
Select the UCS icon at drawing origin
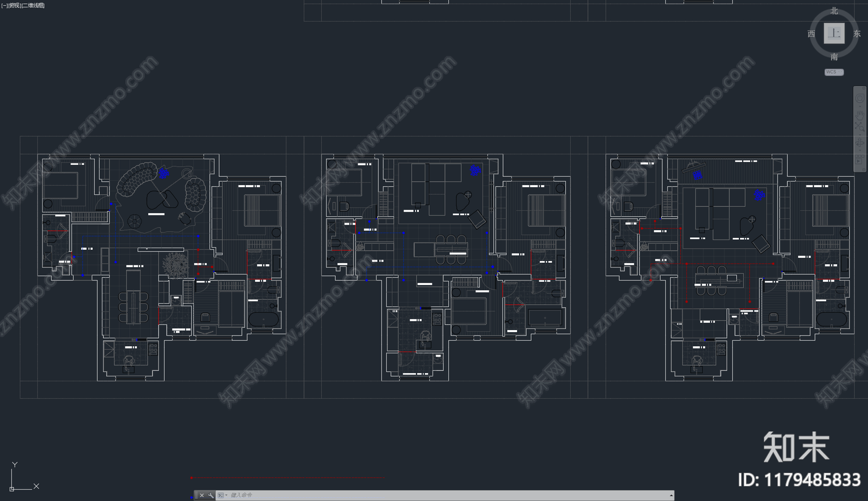coord(24,477)
